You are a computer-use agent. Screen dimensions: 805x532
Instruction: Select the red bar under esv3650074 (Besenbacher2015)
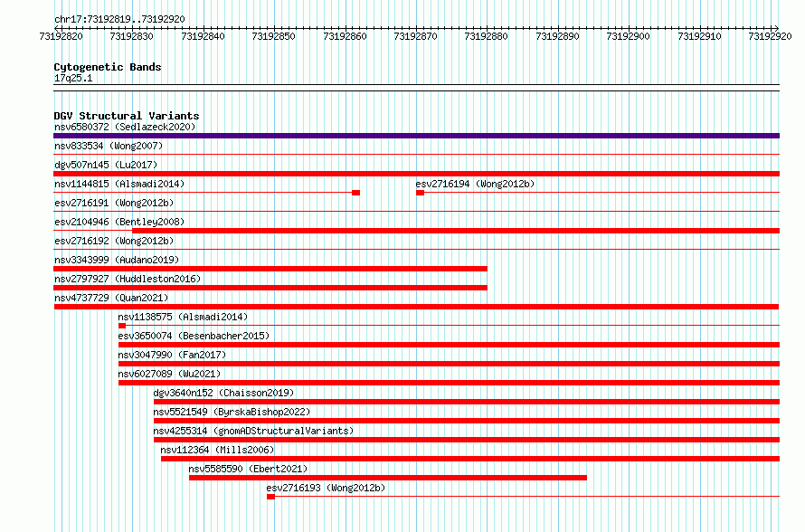coord(449,345)
